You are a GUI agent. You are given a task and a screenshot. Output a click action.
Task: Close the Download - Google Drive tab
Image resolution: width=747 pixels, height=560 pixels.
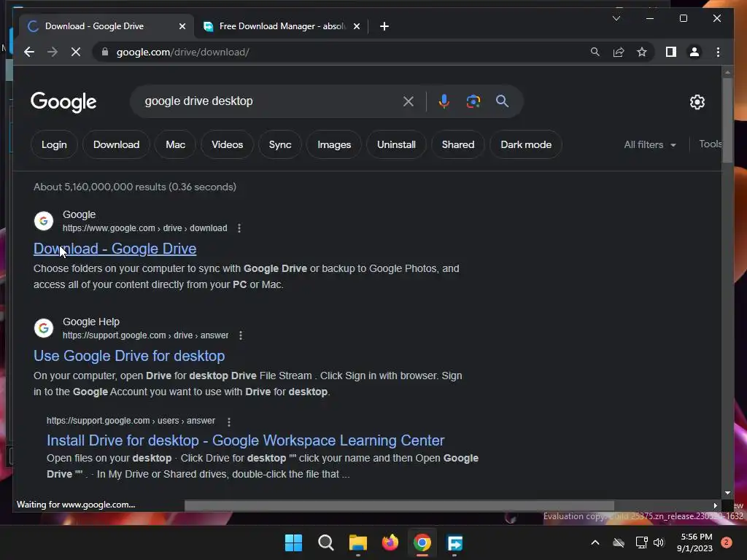[x=182, y=26]
